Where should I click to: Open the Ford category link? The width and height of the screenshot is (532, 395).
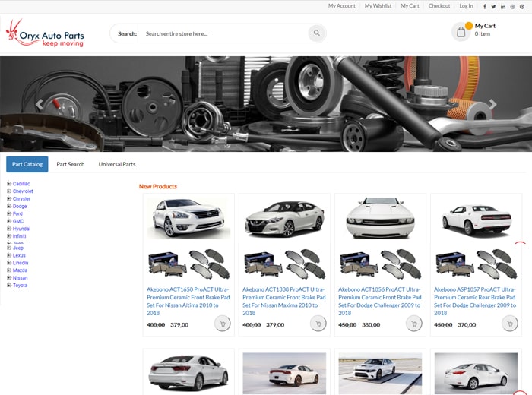(x=17, y=213)
